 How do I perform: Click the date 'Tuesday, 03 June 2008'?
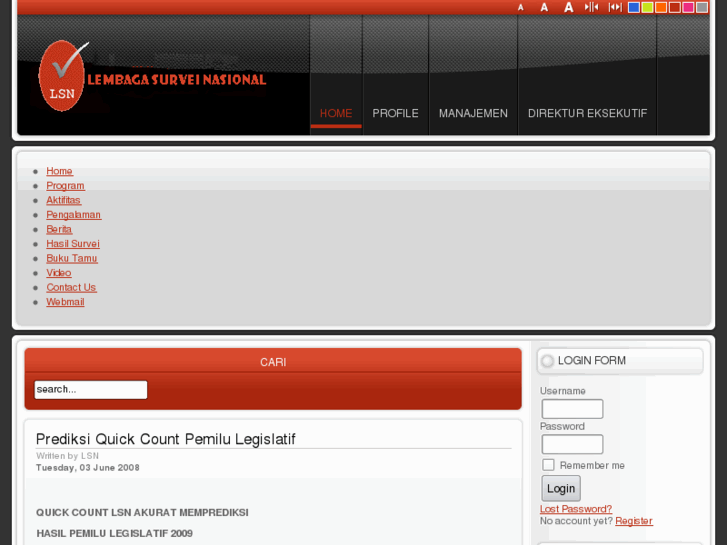(88, 468)
